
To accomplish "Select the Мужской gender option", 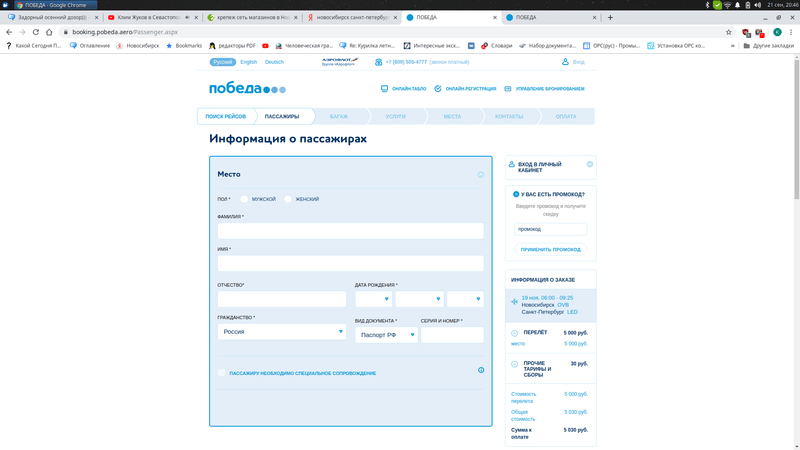I will (244, 199).
